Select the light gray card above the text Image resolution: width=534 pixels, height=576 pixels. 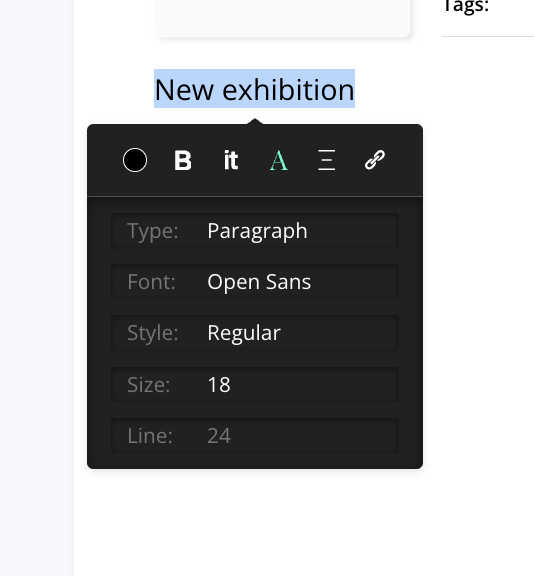[x=282, y=18]
